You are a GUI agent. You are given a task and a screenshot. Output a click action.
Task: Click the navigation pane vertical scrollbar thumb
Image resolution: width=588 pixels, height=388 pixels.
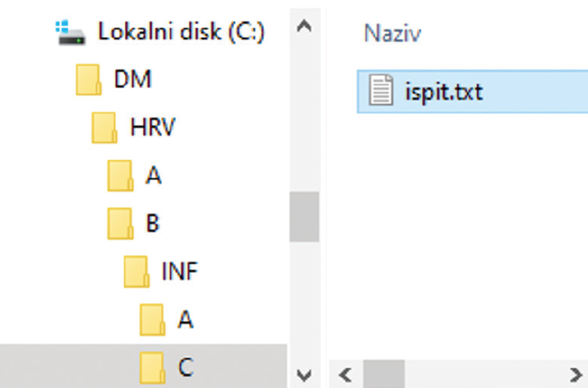point(304,217)
